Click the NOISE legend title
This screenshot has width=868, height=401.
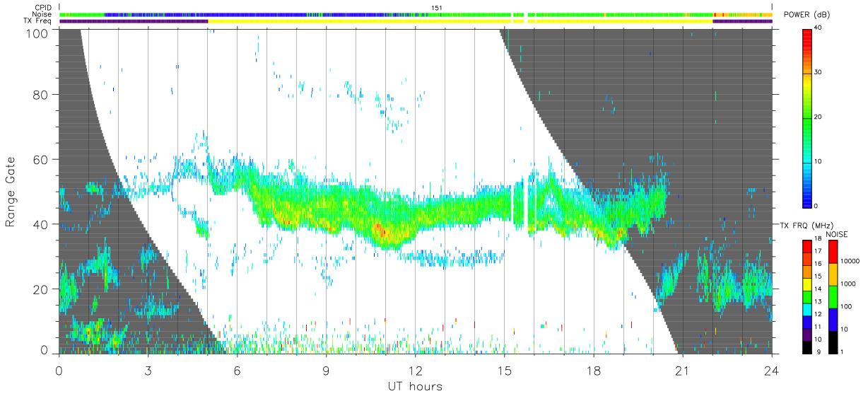coord(838,234)
